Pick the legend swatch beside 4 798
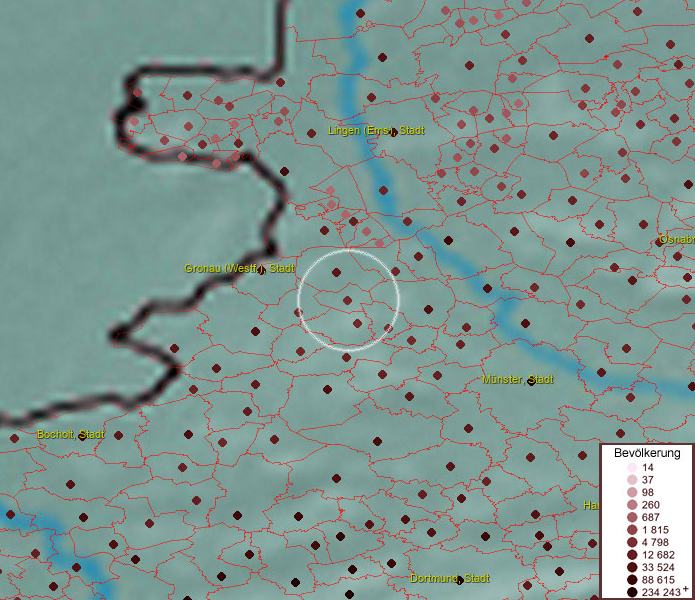695x600 pixels. coord(632,542)
